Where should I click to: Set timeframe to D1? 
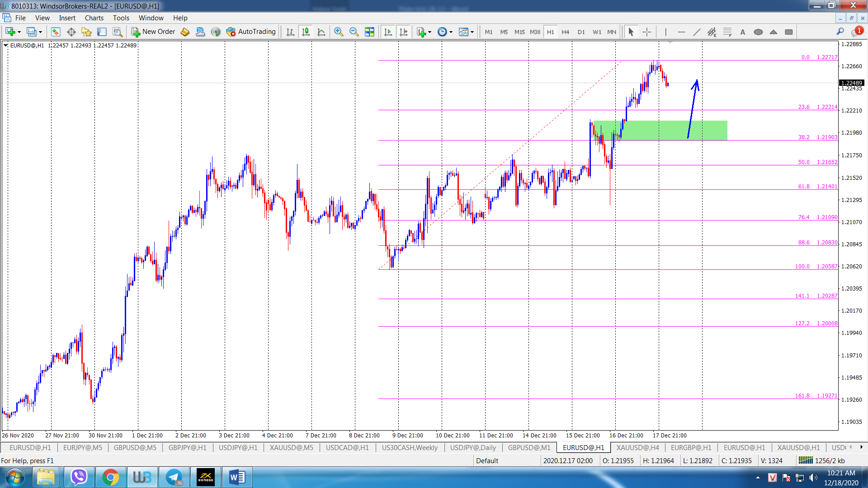(581, 32)
